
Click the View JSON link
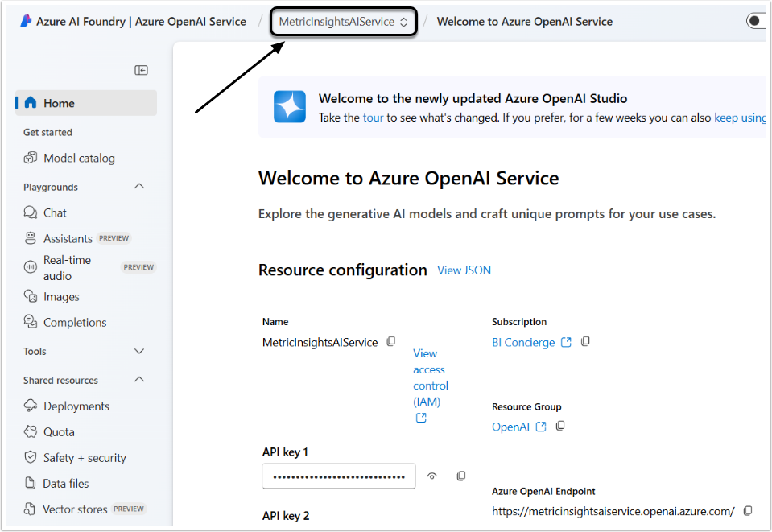[464, 270]
